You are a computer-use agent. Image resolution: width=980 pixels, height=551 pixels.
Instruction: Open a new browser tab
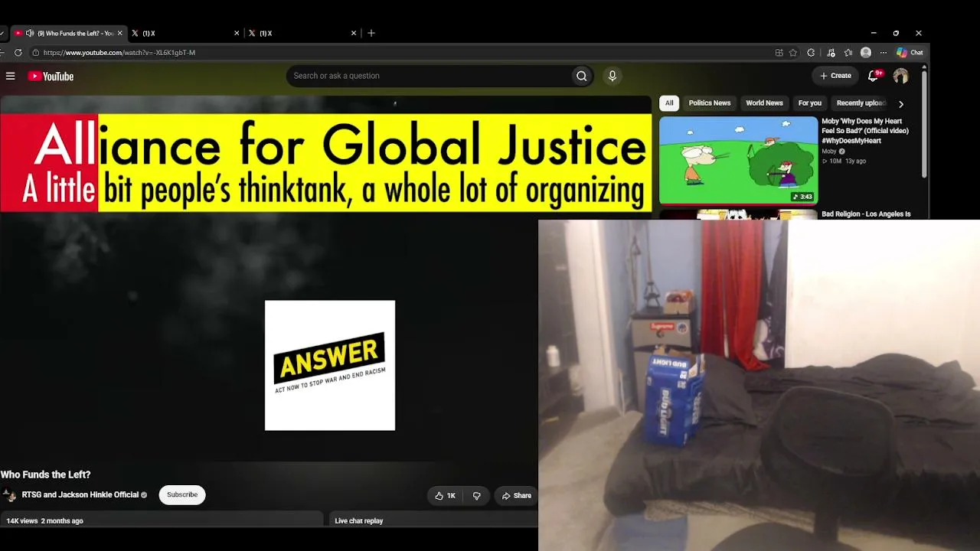pos(371,33)
